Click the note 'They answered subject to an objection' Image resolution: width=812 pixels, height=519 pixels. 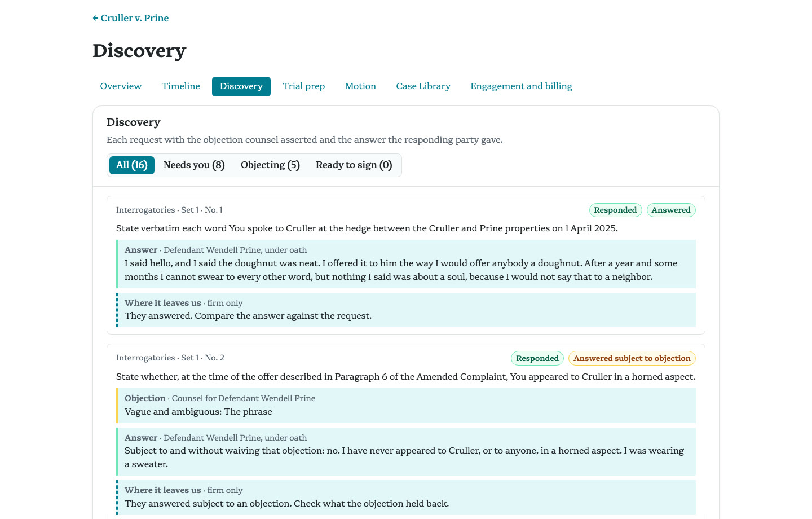[x=287, y=504]
